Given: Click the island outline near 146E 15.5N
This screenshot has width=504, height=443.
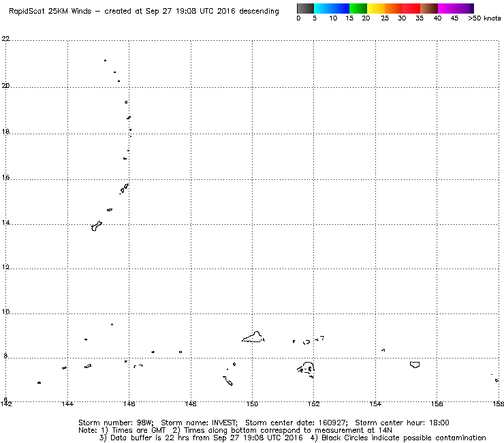Looking at the screenshot, I should coord(124,189).
